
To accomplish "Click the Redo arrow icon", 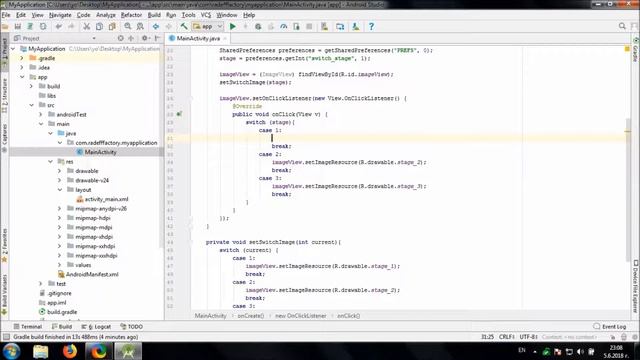I will 71,27.
